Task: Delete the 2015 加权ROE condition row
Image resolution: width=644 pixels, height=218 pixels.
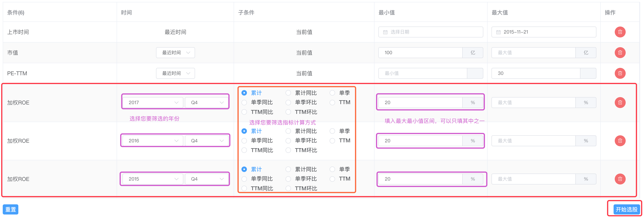Action: [620, 179]
